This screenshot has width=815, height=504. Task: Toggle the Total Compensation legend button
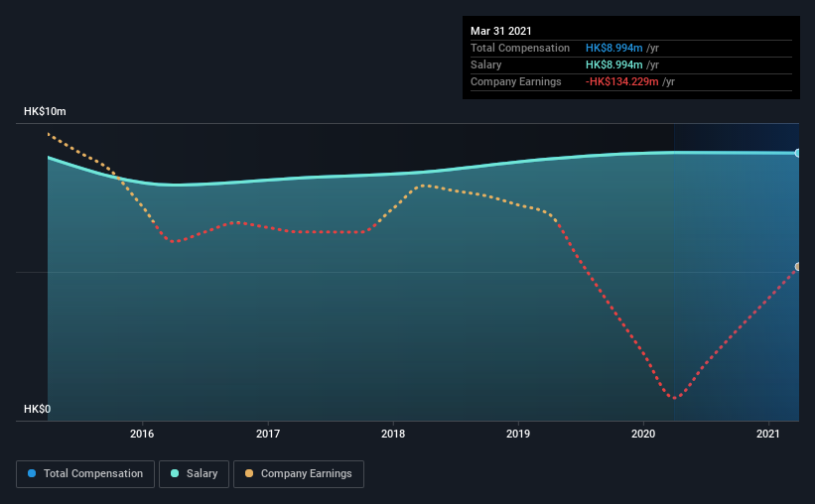85,474
